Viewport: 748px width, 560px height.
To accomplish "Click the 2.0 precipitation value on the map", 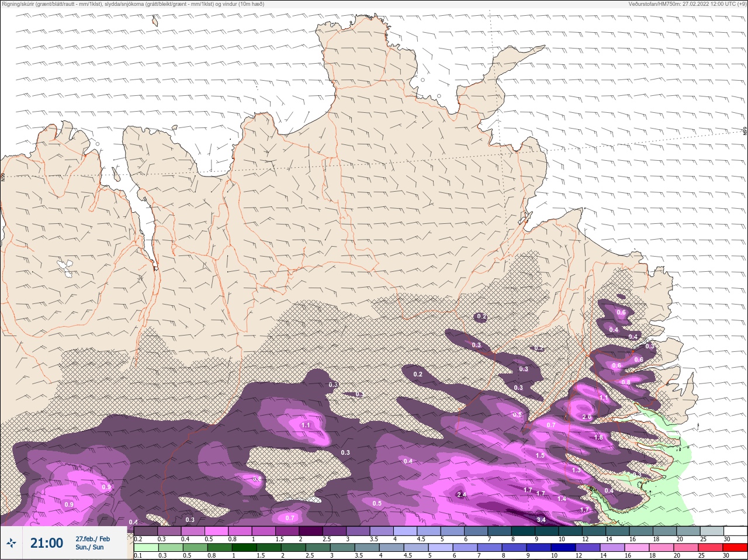I will [587, 417].
